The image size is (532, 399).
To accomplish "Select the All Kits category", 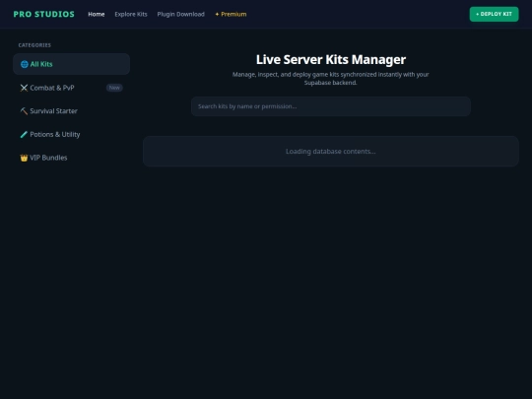I will click(x=72, y=64).
